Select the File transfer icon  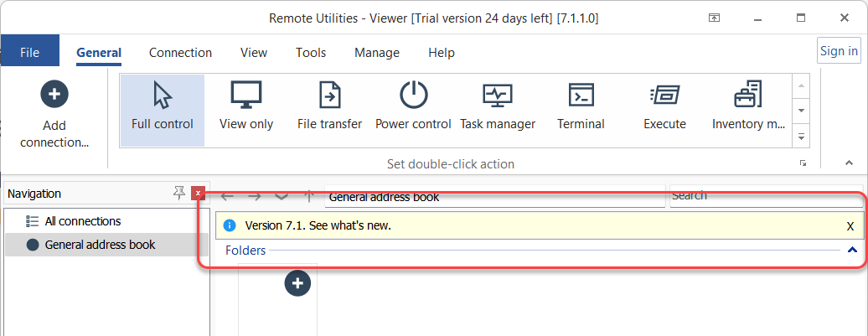330,96
